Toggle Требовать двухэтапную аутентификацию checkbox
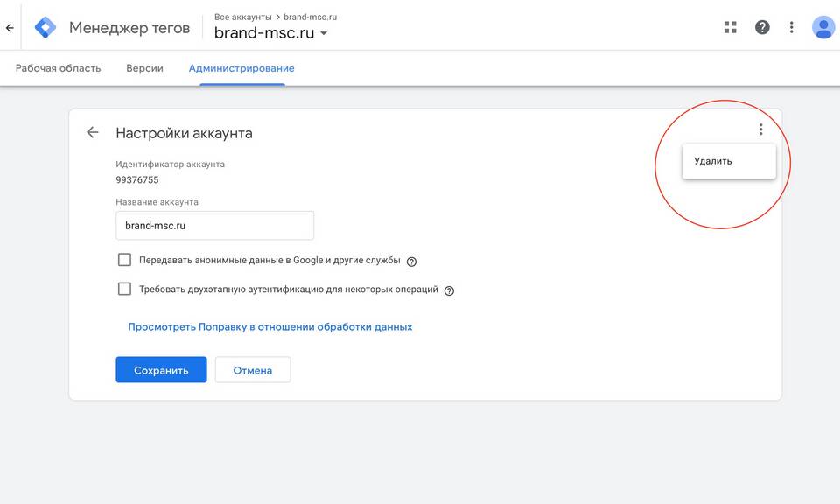Viewport: 840px width, 504px height. [x=124, y=289]
